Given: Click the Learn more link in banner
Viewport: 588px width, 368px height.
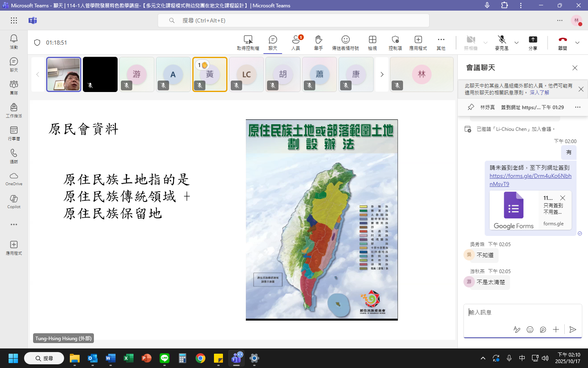Looking at the screenshot, I should click(x=539, y=93).
